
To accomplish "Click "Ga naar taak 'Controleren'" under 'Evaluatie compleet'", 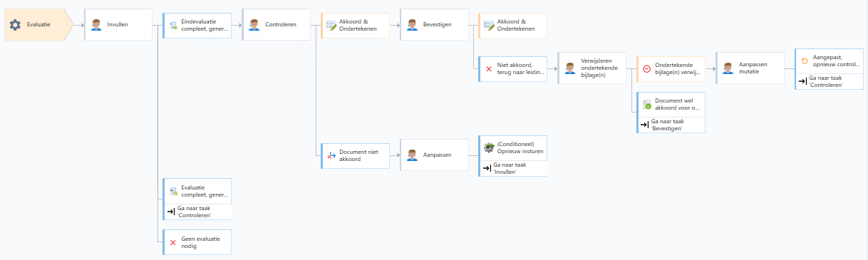I will point(197,212).
